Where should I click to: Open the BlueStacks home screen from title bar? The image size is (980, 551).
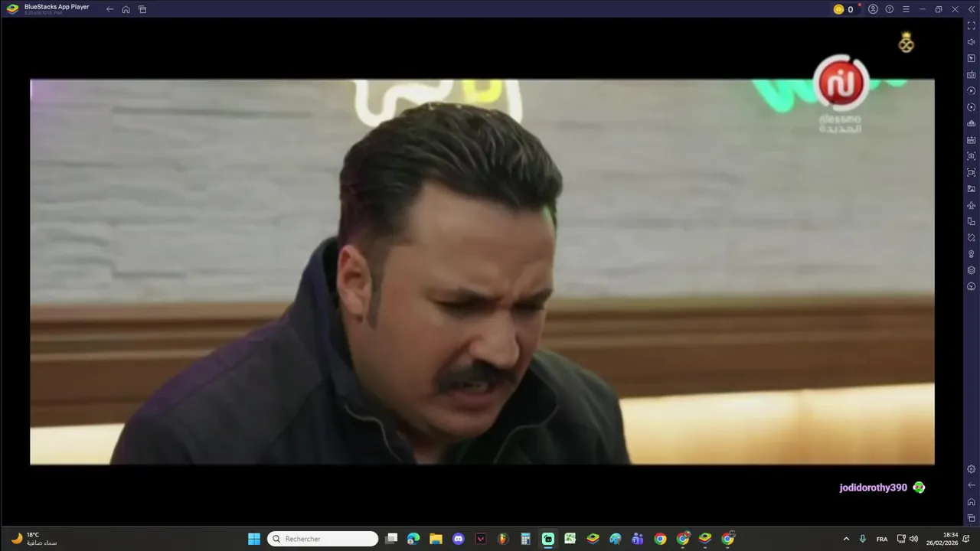coord(126,9)
